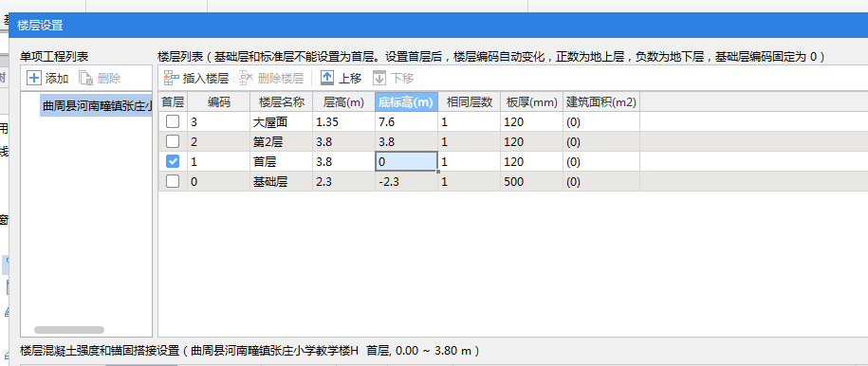Click the selected 底标高 cell with 0
Screen dimensions: 868x366
[406, 161]
